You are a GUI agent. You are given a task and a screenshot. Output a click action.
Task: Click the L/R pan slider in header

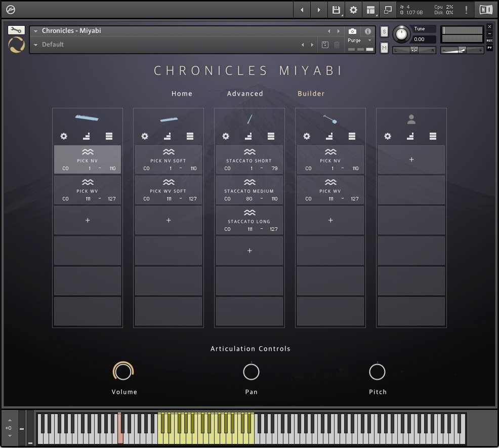click(x=413, y=50)
